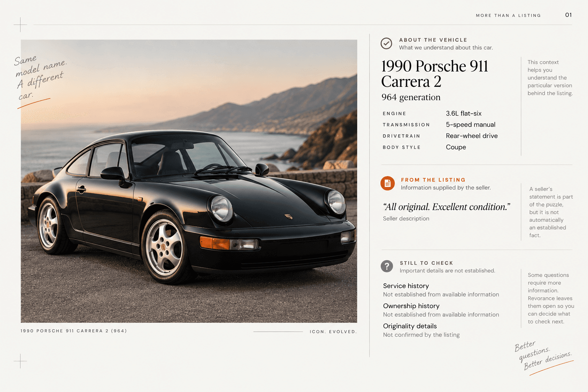Click the page number "01"
The width and height of the screenshot is (588, 392).
pos(568,15)
